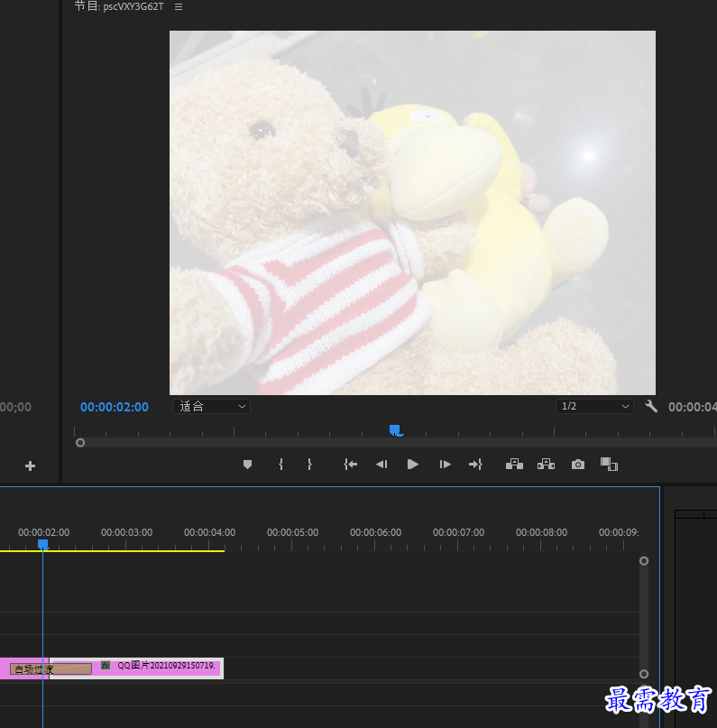Click the 节目: pscVXY3G62T panel tab

119,6
